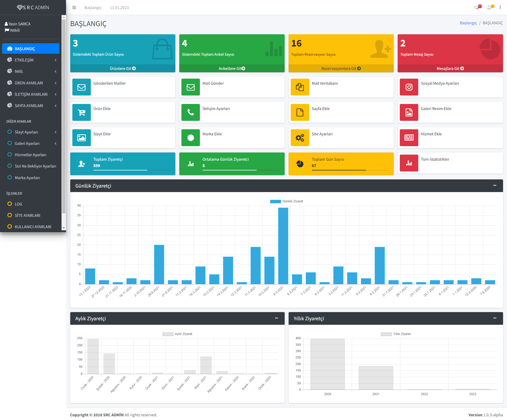This screenshot has width=507, height=420.
Task: Click the hamburger sidebar toggle icon
Action: click(74, 8)
